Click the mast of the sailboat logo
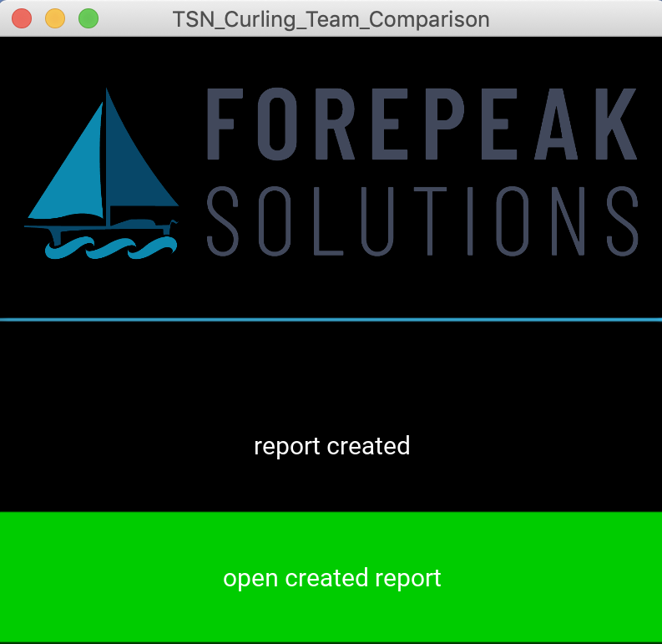662x644 pixels. [106, 159]
